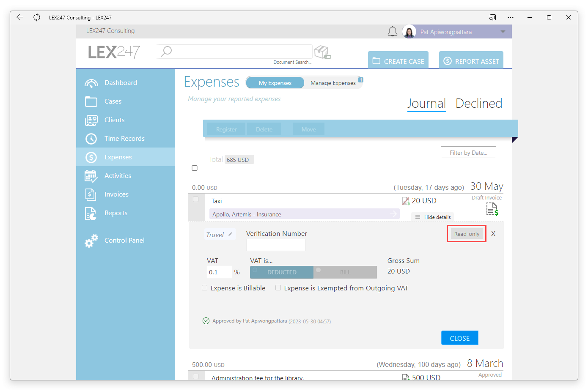588x391 pixels.
Task: Select the Declined tab
Action: click(x=479, y=104)
